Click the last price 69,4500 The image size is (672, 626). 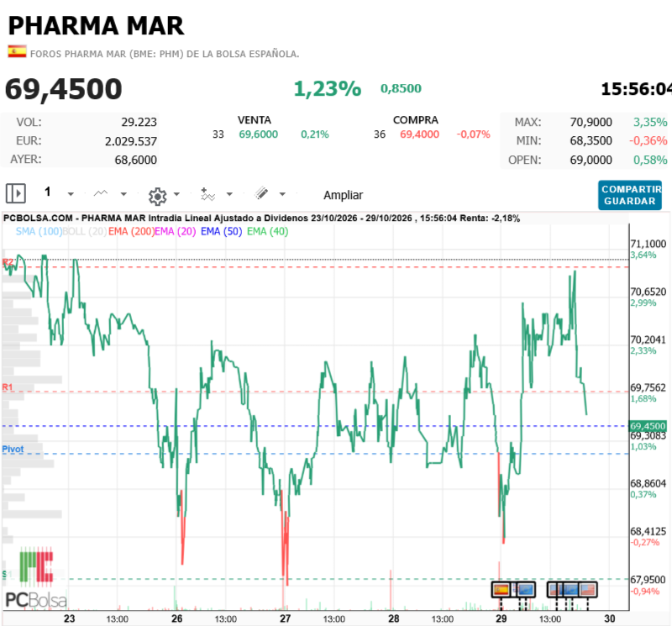(64, 89)
